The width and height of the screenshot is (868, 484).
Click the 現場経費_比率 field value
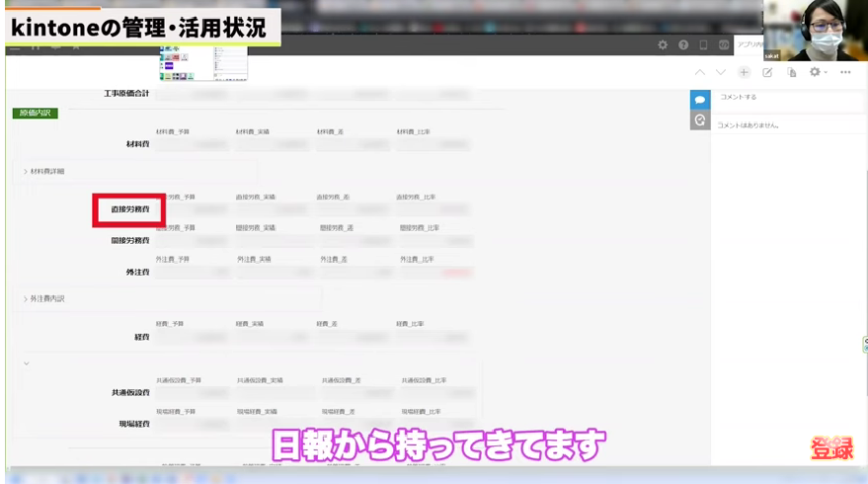pos(437,425)
